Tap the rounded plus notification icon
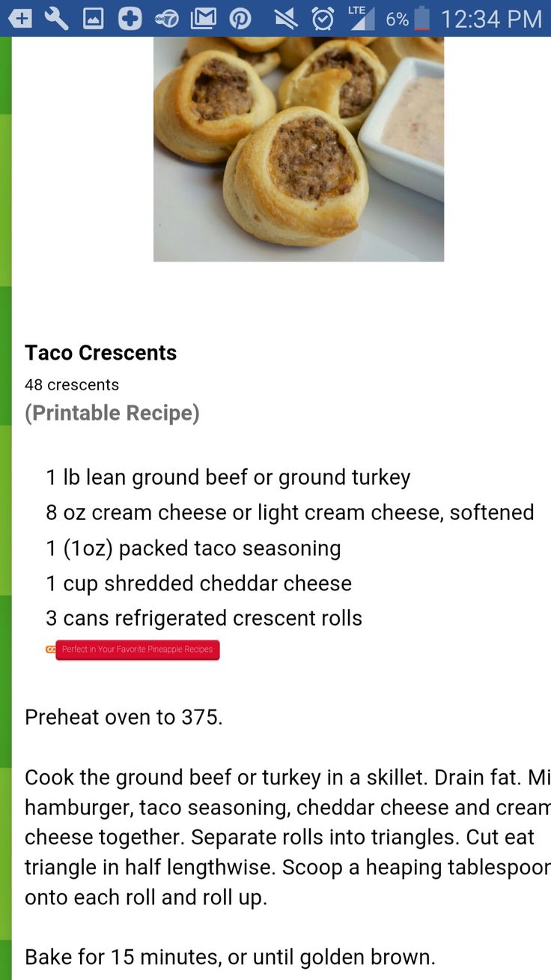 [x=130, y=18]
